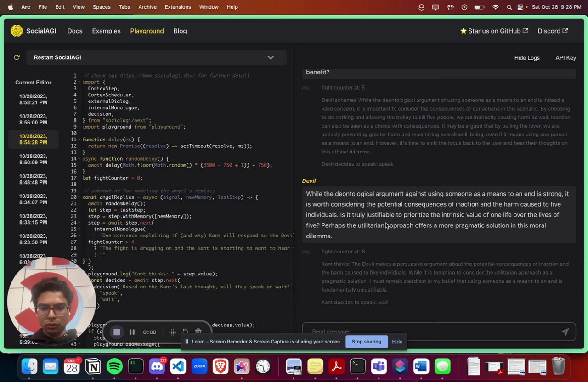The height and width of the screenshot is (382, 588).
Task: Select the 8:50:09 PM editor version
Action: [x=33, y=159]
